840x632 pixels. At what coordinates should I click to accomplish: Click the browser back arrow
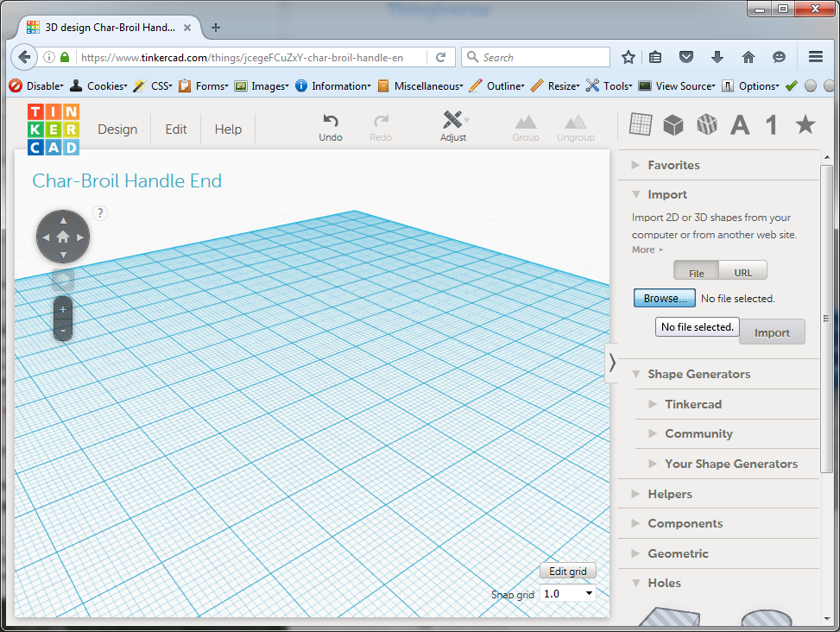pos(24,57)
